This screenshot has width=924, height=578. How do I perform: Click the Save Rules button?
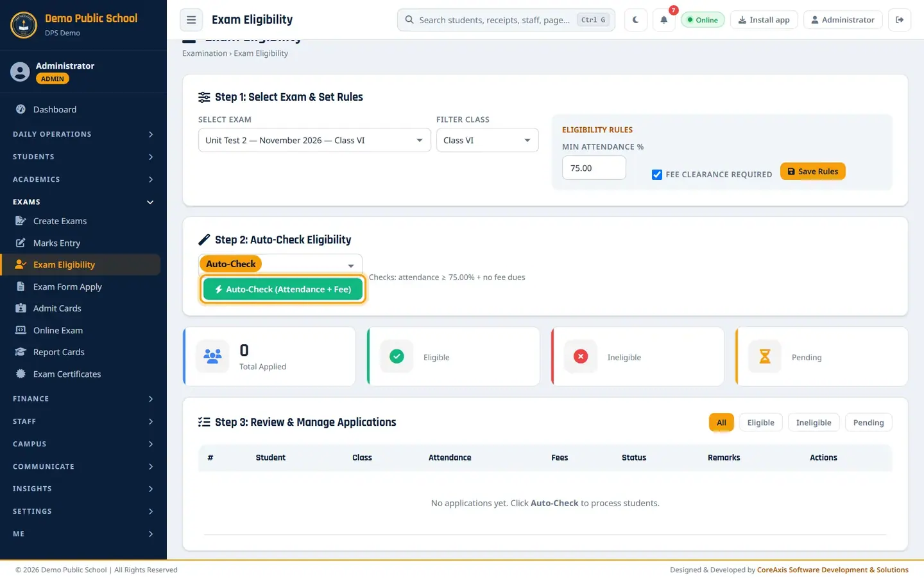[813, 171]
